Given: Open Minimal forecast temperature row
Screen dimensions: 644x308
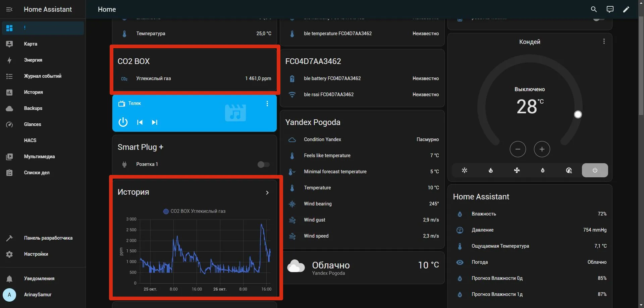Looking at the screenshot, I should click(362, 172).
